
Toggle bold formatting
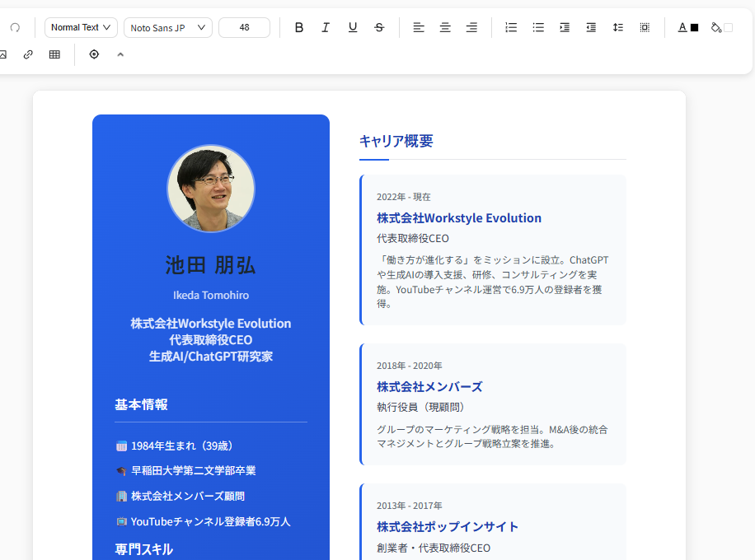coord(299,27)
